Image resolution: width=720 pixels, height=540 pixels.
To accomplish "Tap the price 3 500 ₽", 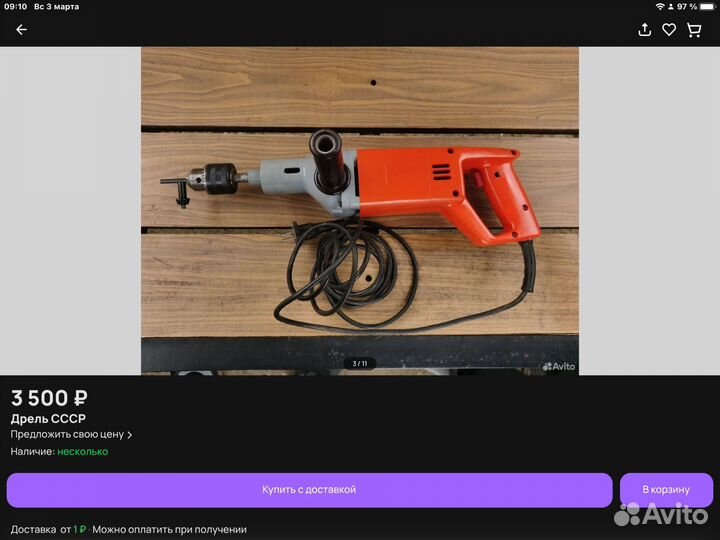I will [50, 398].
